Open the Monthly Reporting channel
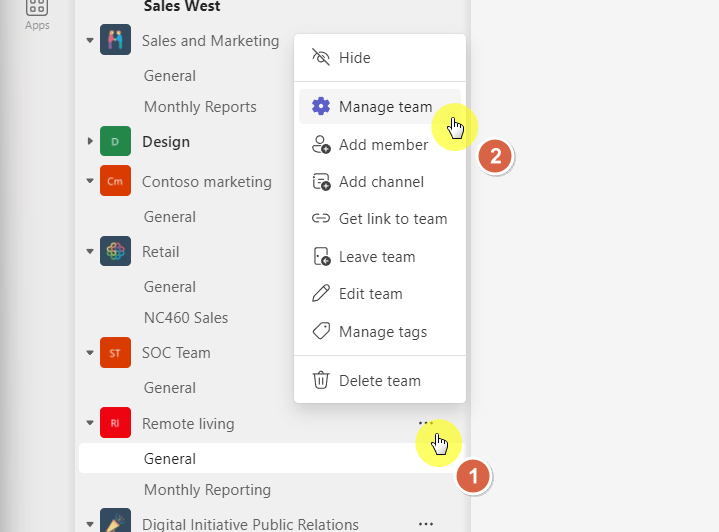The image size is (719, 532). (207, 490)
